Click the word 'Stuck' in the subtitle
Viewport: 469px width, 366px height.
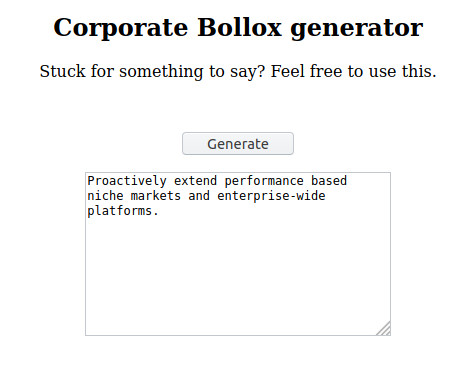click(x=63, y=71)
